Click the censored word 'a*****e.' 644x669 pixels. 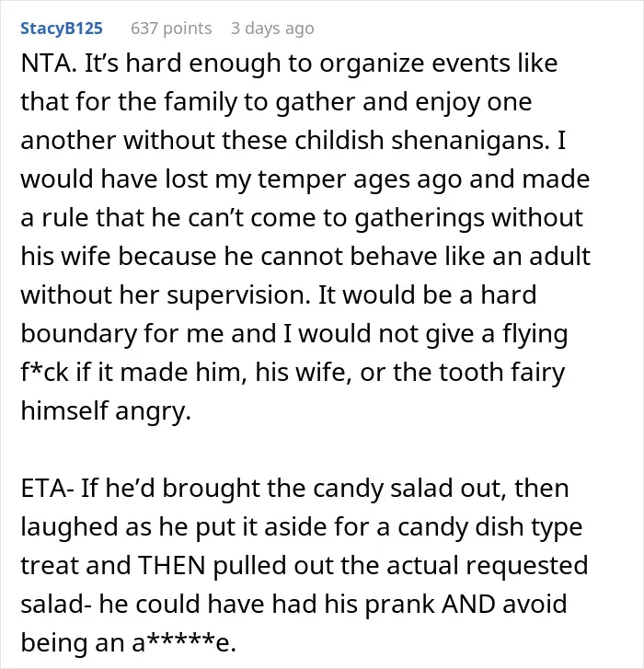click(x=184, y=642)
